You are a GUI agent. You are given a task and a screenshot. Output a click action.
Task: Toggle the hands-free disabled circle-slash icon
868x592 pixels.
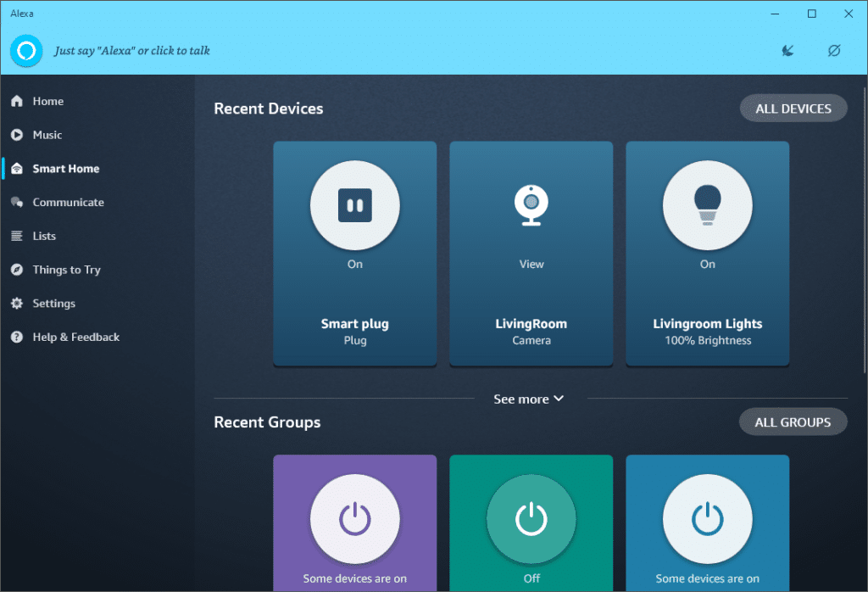(834, 51)
